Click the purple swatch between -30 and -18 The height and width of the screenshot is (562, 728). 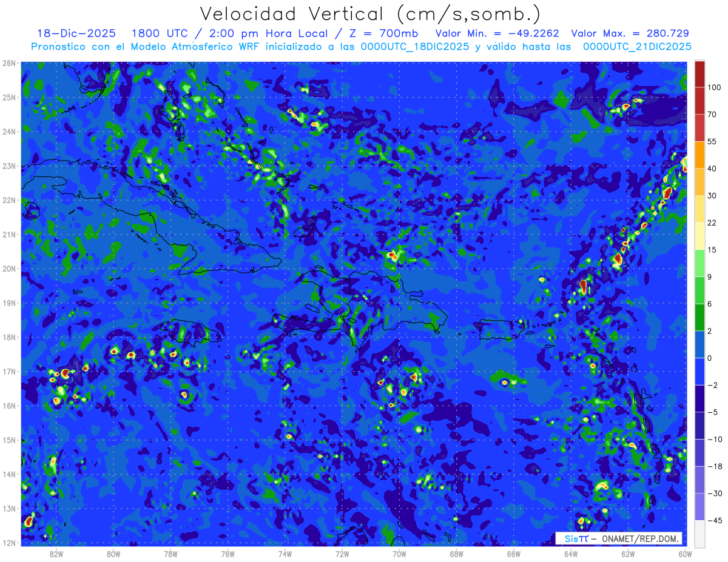click(x=699, y=480)
